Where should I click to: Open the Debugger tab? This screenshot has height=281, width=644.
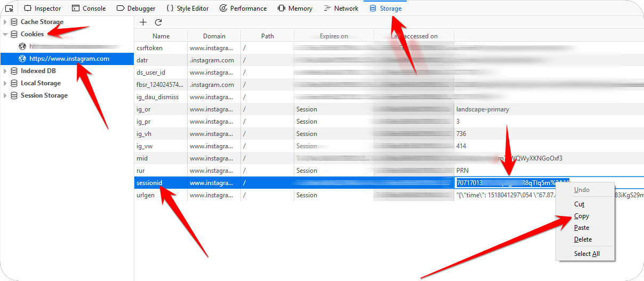(x=136, y=9)
